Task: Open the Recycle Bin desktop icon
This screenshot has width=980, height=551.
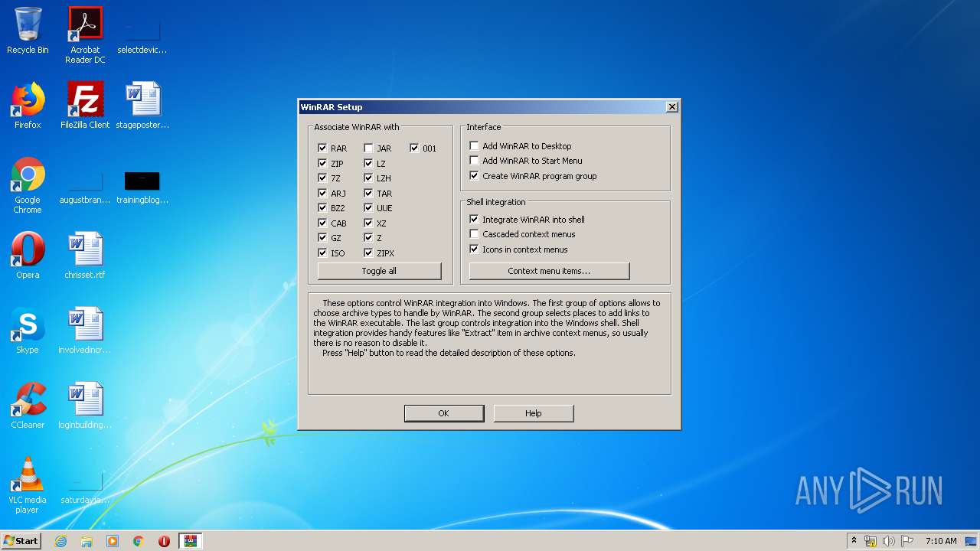Action: pyautogui.click(x=28, y=31)
